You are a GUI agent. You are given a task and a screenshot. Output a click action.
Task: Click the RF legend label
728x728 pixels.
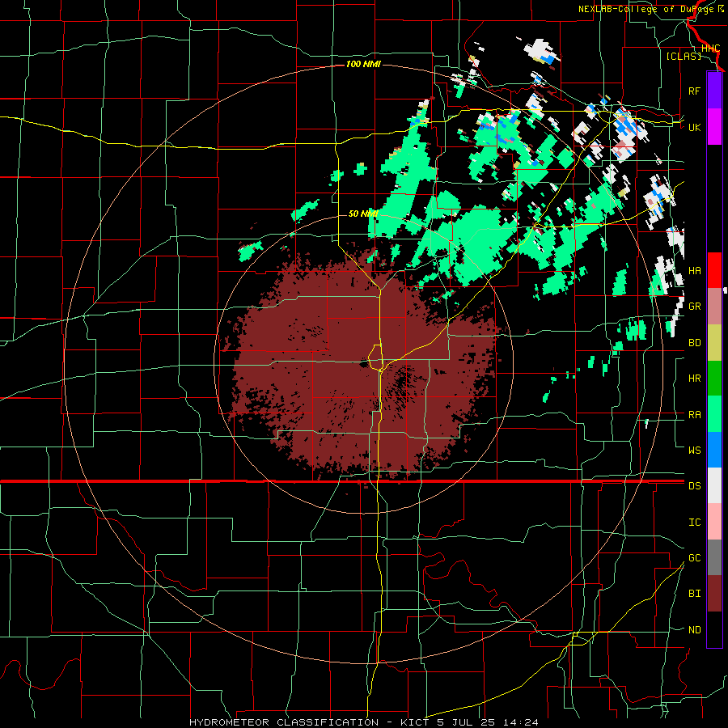click(x=694, y=91)
